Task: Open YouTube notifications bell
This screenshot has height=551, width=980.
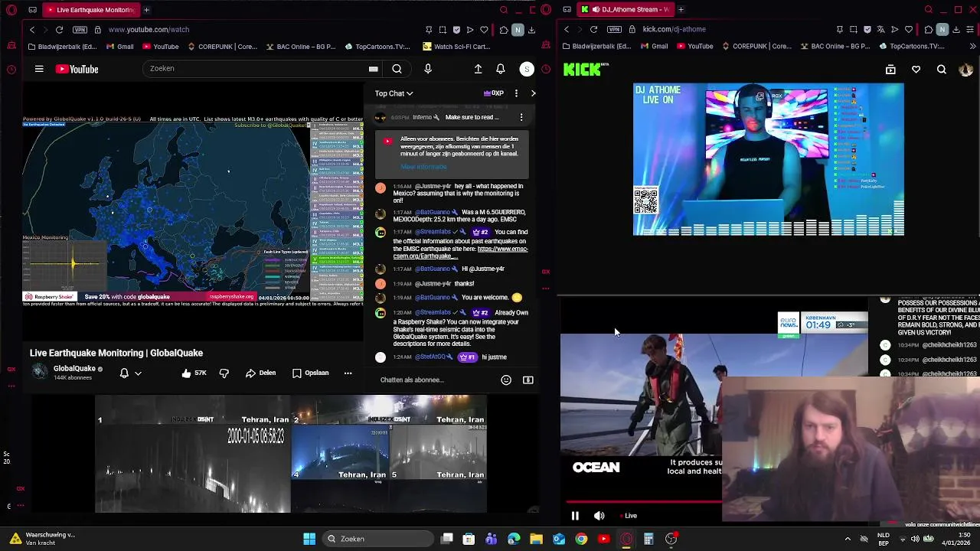Action: coord(500,69)
